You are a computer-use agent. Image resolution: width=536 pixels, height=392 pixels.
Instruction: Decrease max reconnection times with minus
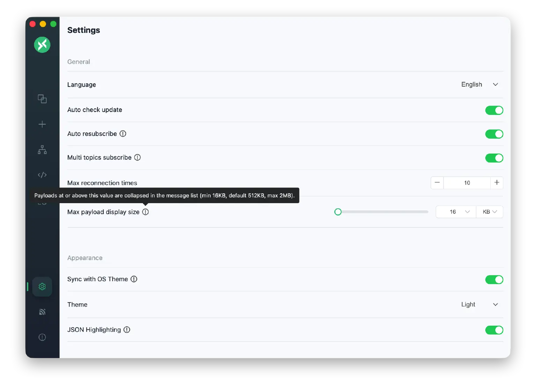click(437, 183)
